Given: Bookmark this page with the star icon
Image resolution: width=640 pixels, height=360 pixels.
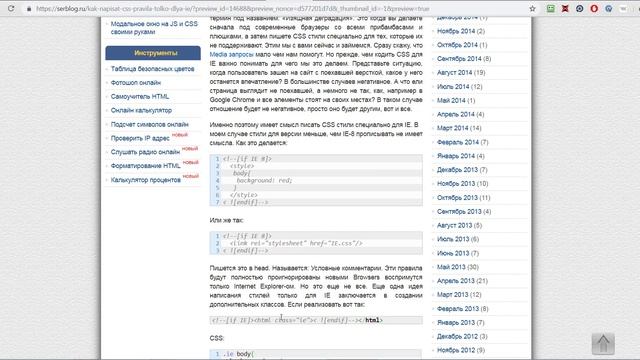Looking at the screenshot, I should (532, 9).
